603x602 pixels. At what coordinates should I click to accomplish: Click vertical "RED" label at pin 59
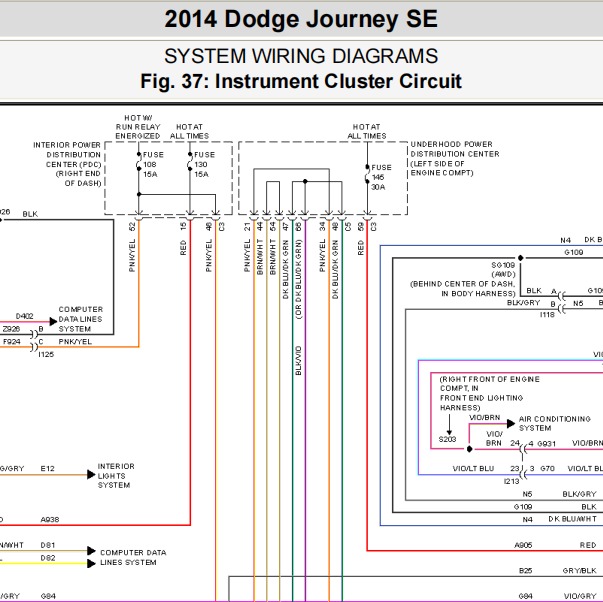coord(361,248)
